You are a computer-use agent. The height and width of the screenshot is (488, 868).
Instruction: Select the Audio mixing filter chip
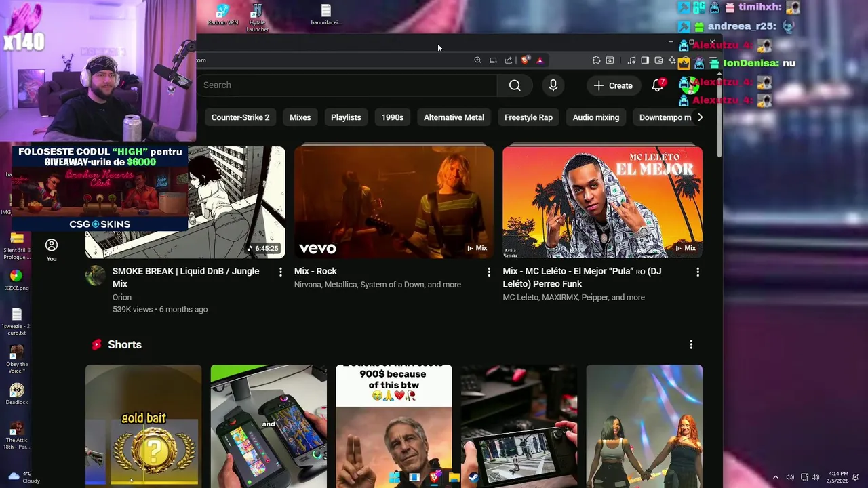coord(596,117)
